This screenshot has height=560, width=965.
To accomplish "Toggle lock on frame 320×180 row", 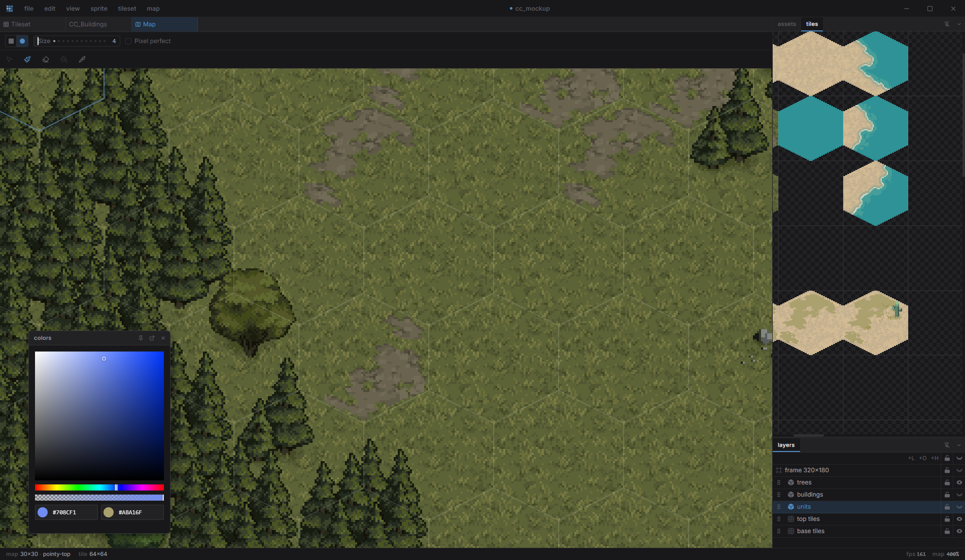I will click(x=947, y=470).
